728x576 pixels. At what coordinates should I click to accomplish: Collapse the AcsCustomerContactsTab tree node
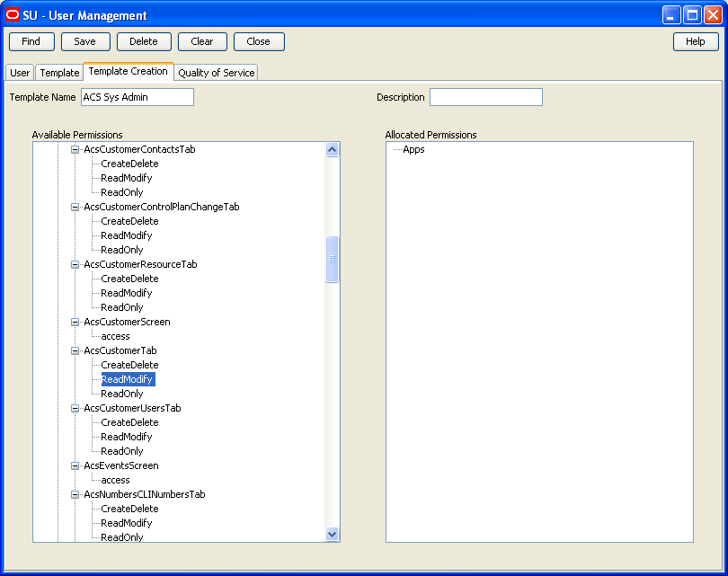[75, 149]
